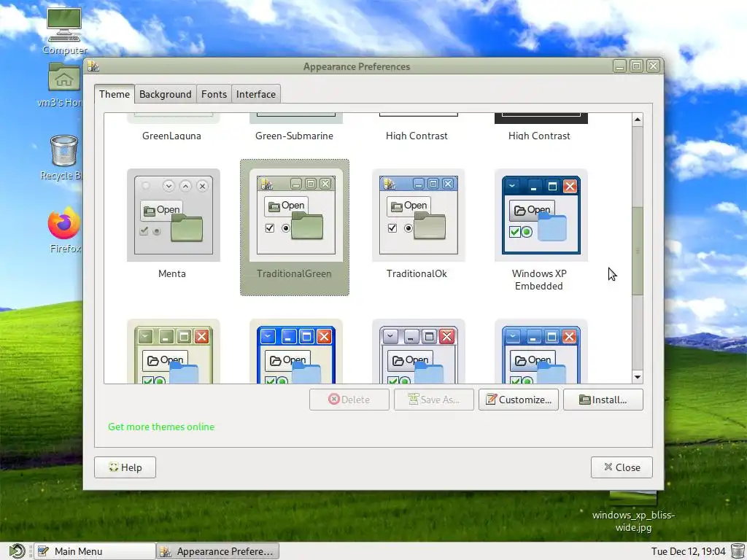Close the Appearance Preferences dialog
This screenshot has width=747, height=560.
[x=622, y=467]
